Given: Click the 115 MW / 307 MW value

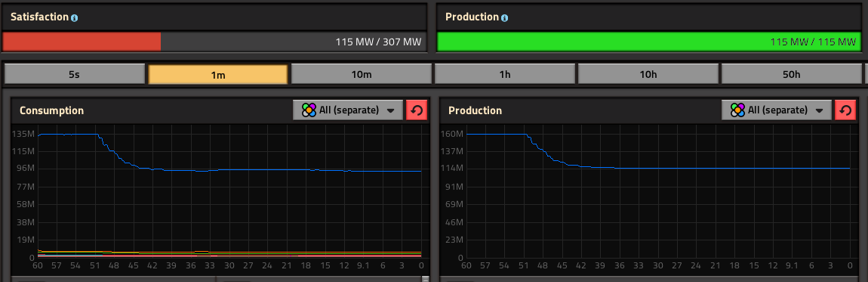Looking at the screenshot, I should (378, 42).
